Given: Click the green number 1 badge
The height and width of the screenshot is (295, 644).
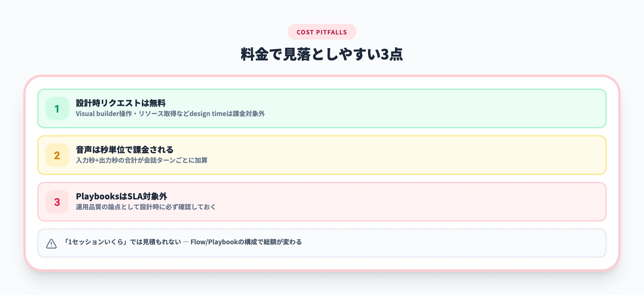Looking at the screenshot, I should point(57,109).
